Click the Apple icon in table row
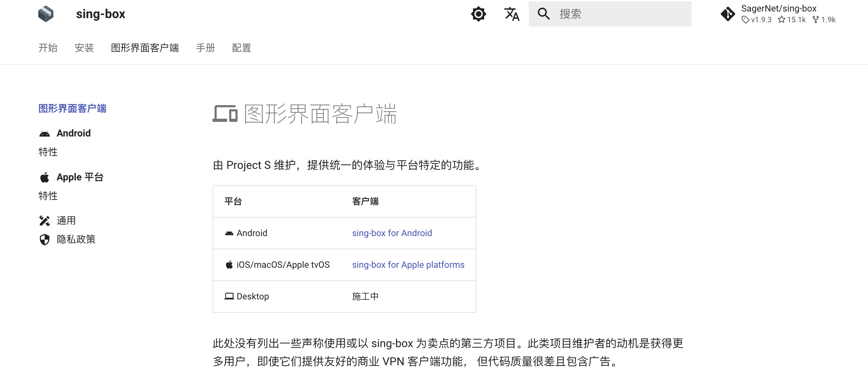Viewport: 868px width, 383px height. (x=229, y=265)
